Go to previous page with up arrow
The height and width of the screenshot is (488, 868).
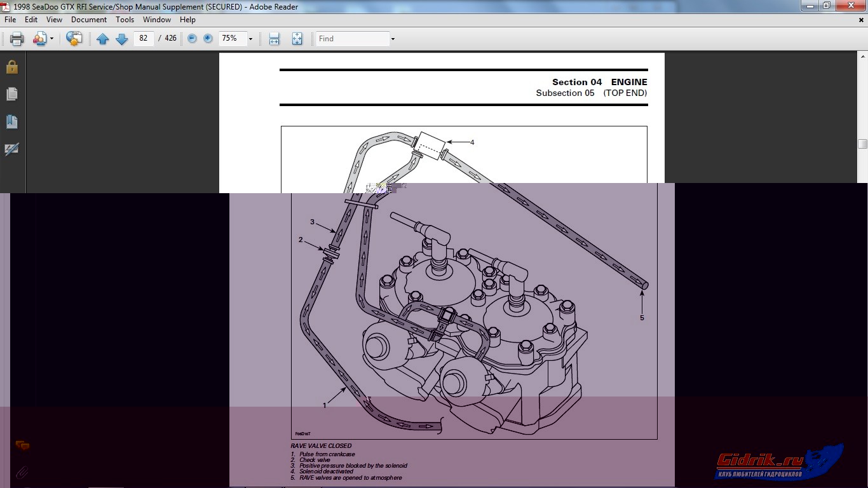tap(102, 39)
